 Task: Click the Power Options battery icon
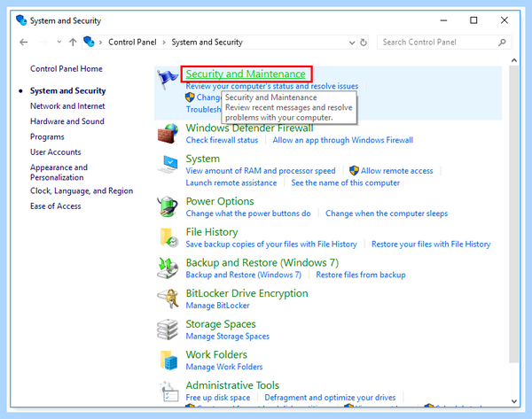tap(168, 206)
